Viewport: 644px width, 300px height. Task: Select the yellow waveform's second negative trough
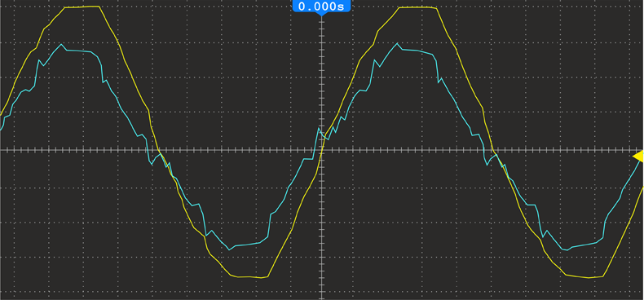tap(585, 276)
